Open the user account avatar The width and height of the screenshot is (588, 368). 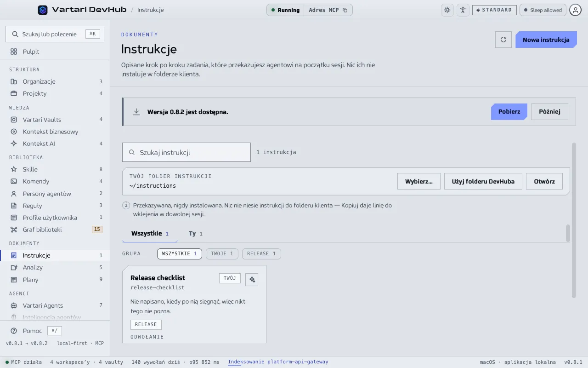575,10
